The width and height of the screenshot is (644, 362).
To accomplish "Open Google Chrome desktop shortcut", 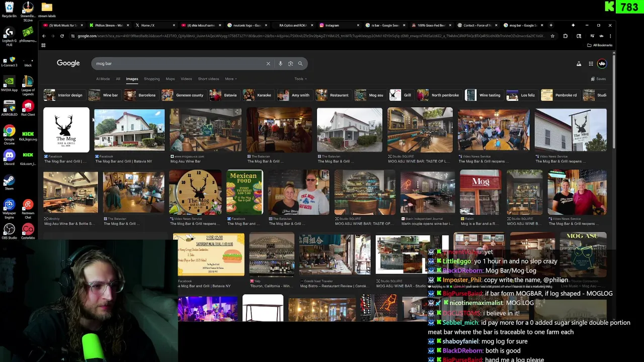I will pos(9,135).
